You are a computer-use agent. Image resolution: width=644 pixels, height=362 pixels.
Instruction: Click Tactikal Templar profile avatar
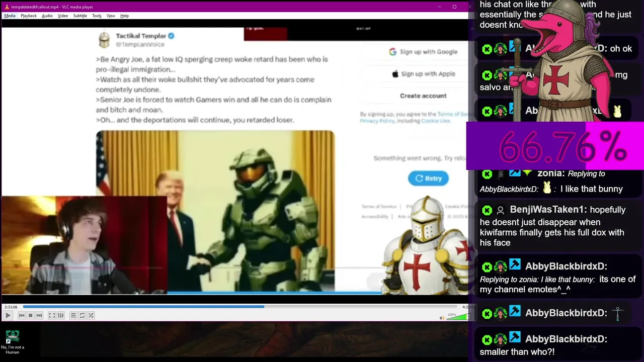104,40
